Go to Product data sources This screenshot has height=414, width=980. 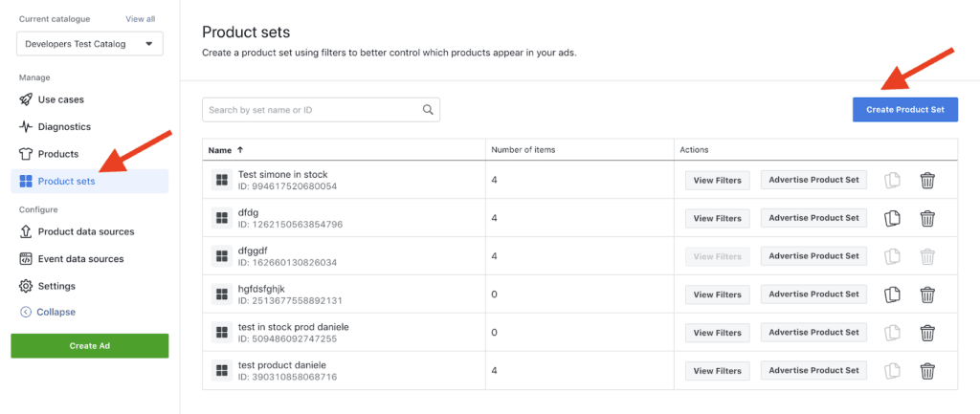(85, 231)
